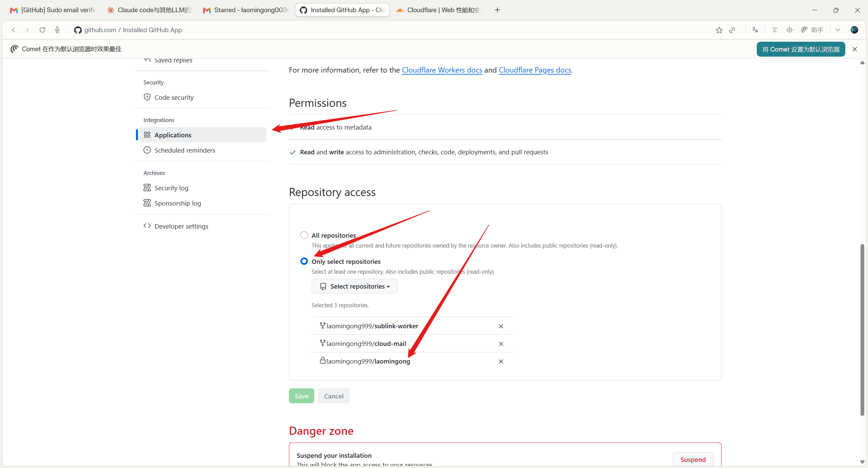Open the Comet 助手 assistant
The height and width of the screenshot is (468, 868).
(812, 30)
